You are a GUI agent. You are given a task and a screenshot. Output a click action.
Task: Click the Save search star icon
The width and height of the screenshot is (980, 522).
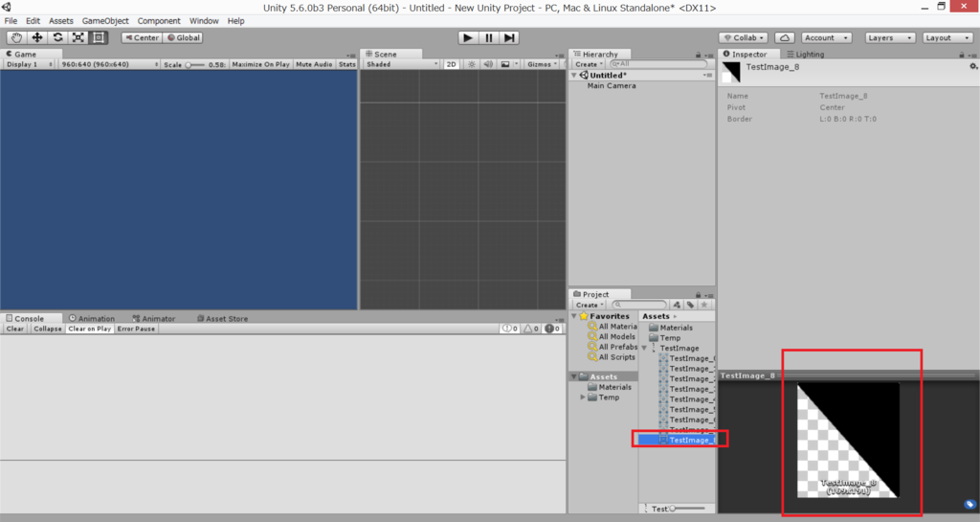704,306
